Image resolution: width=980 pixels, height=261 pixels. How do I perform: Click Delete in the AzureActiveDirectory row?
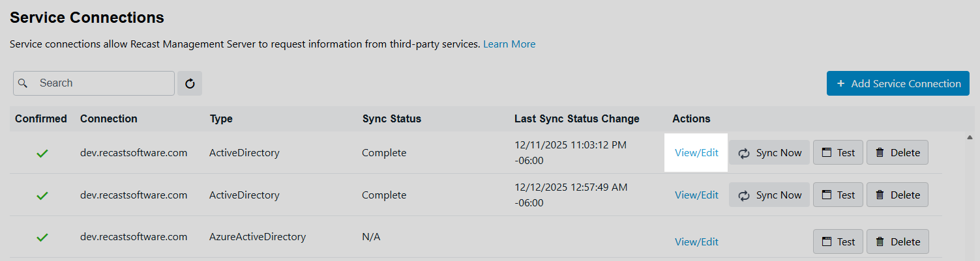pos(897,241)
